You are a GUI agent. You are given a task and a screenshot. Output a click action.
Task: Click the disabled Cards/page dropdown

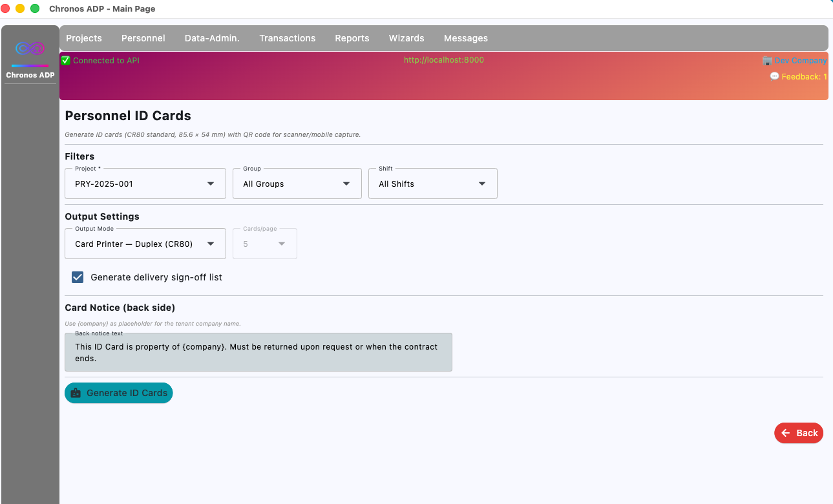pos(265,244)
